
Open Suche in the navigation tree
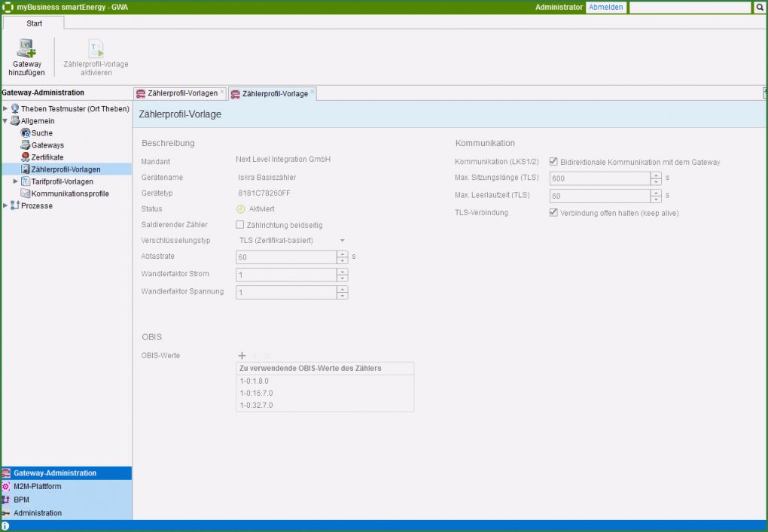click(x=41, y=133)
